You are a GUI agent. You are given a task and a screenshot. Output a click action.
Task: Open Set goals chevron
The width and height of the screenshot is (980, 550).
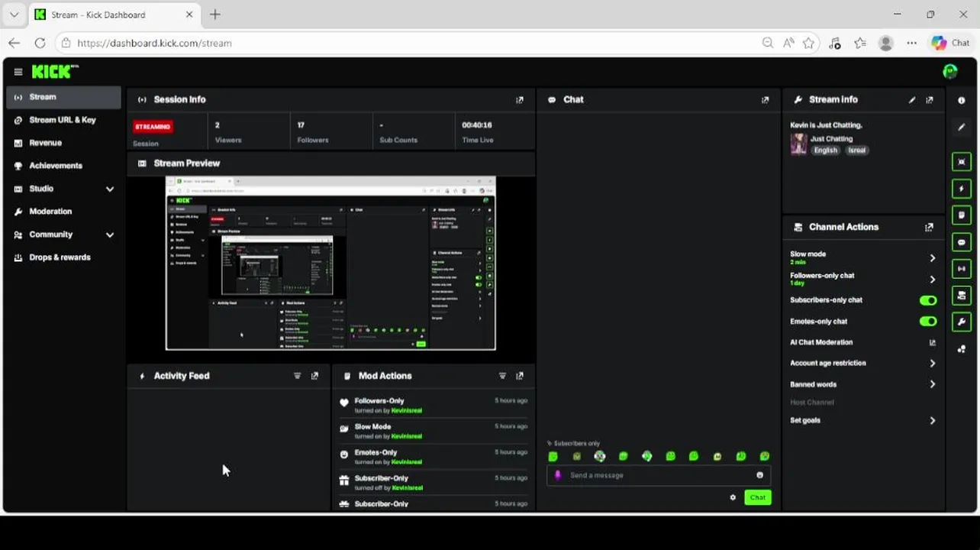[932, 420]
